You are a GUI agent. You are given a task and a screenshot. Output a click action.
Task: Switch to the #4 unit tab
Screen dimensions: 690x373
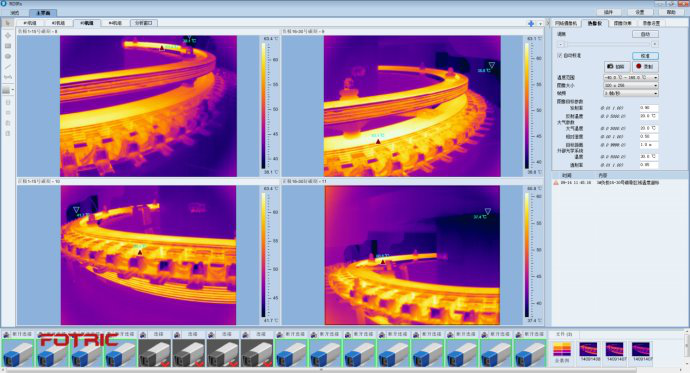point(115,23)
